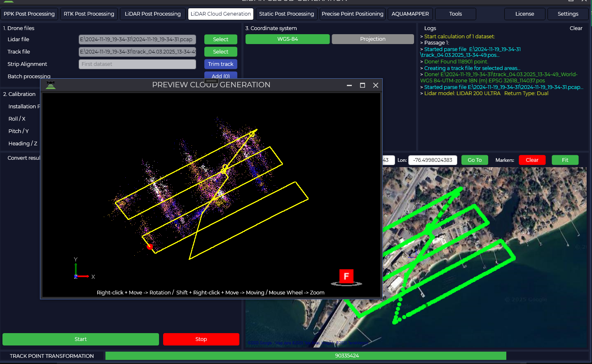Click the progress bar showing 90335424
Screen dimensions: 592x364
pyautogui.click(x=306, y=356)
